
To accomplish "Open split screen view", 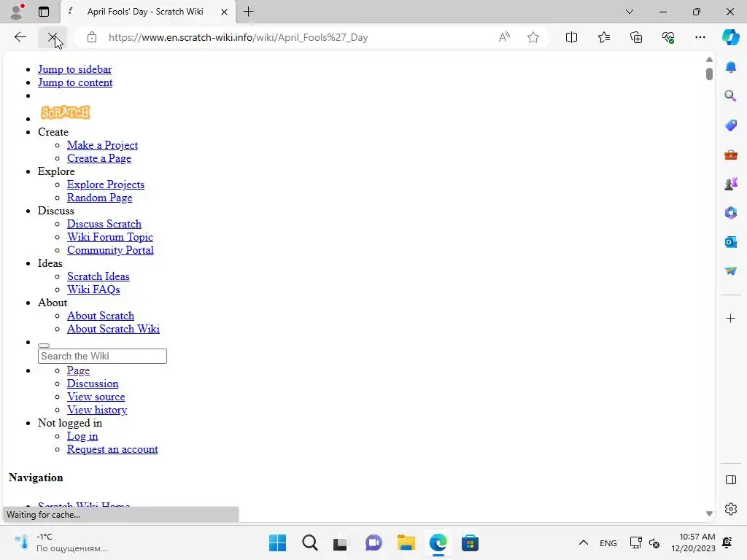I will pyautogui.click(x=571, y=37).
